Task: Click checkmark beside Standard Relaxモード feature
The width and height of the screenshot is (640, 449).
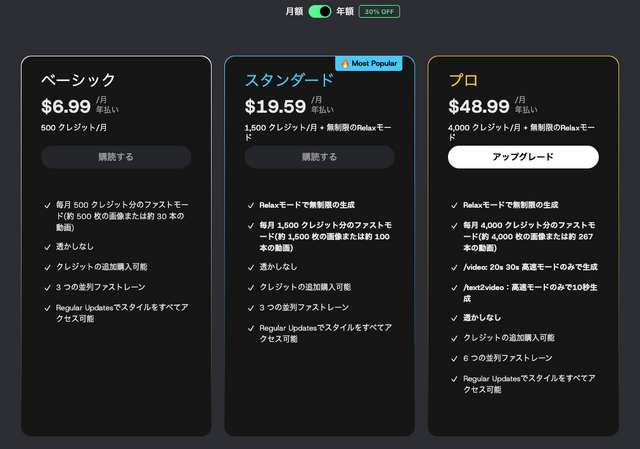Action: coord(251,205)
